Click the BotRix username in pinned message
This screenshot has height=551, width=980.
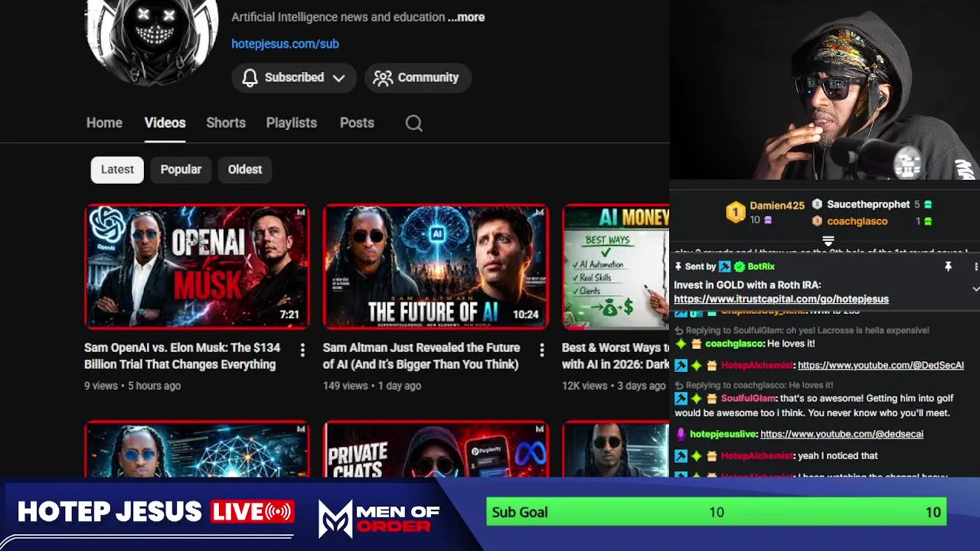(x=761, y=266)
